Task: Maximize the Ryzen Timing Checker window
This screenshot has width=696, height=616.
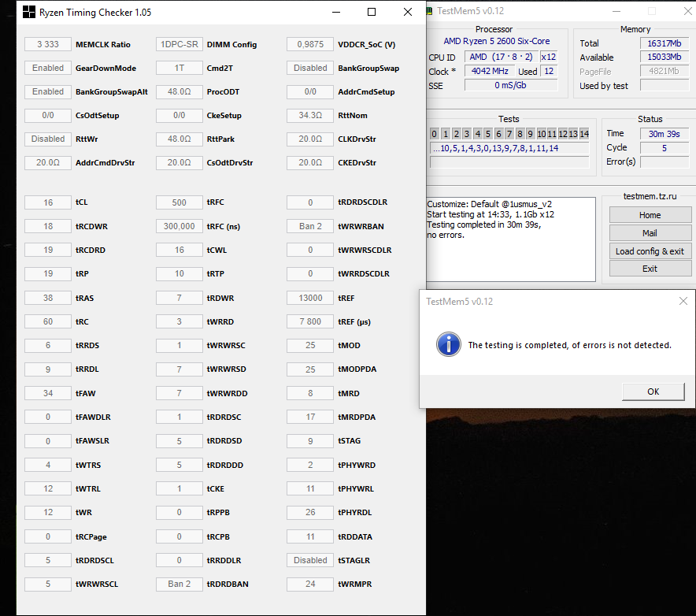Action: 372,12
